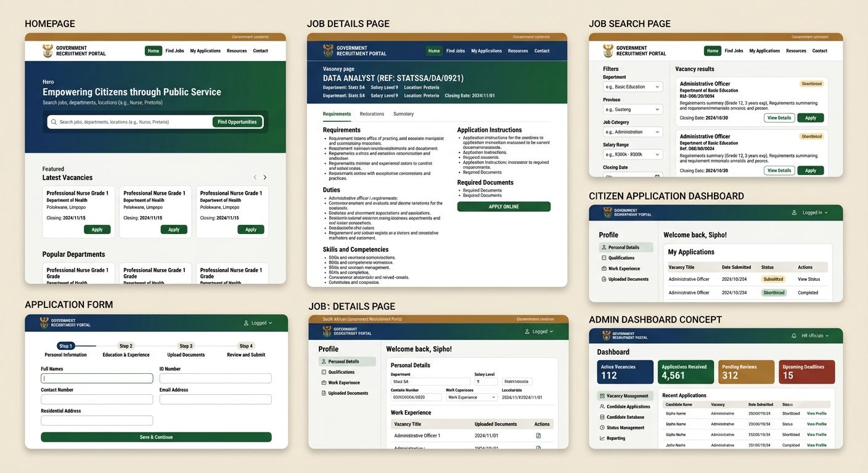Click My Applications in Homepage navigation

coord(205,51)
